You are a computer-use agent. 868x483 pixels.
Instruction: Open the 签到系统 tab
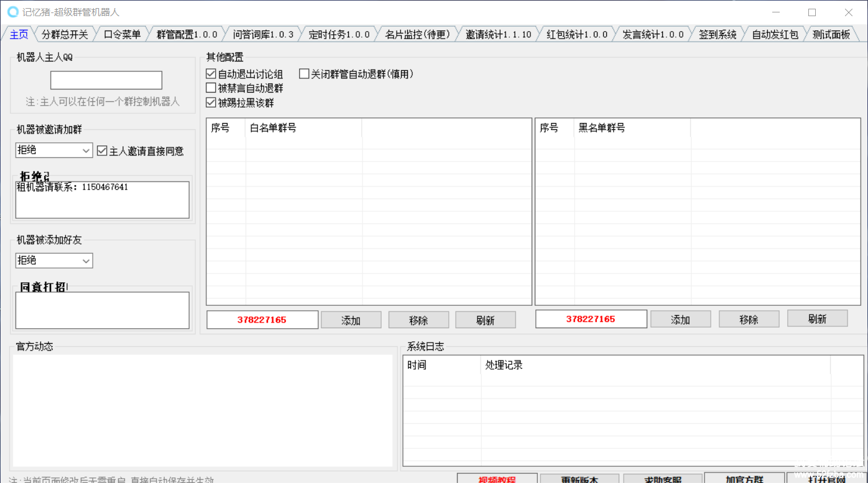point(718,34)
